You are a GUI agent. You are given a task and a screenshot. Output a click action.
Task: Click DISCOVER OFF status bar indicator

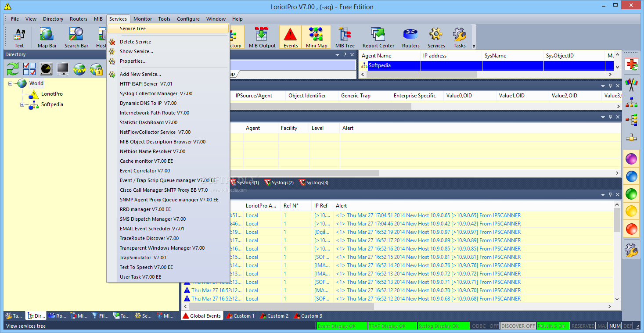pos(518,326)
